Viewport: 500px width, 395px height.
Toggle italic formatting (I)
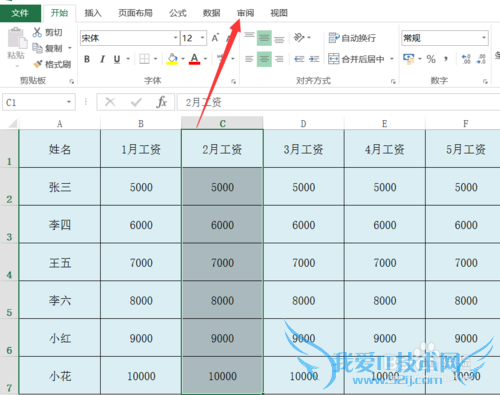click(x=102, y=59)
